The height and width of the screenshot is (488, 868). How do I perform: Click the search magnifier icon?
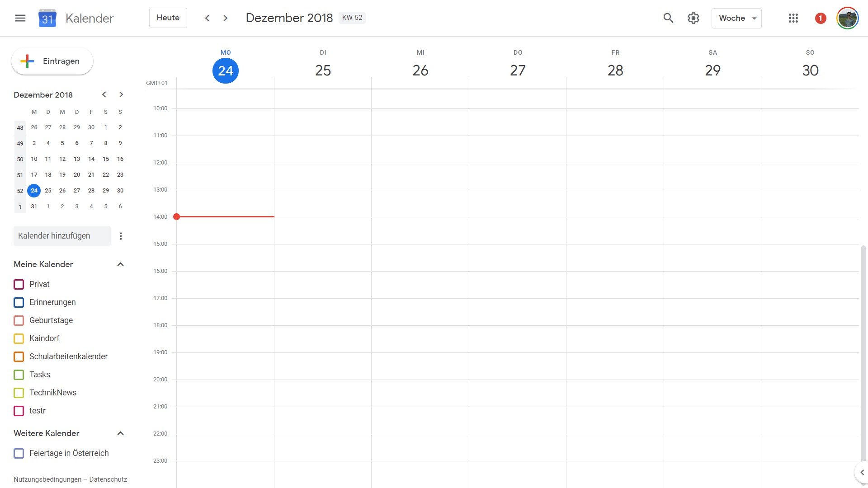(x=668, y=18)
